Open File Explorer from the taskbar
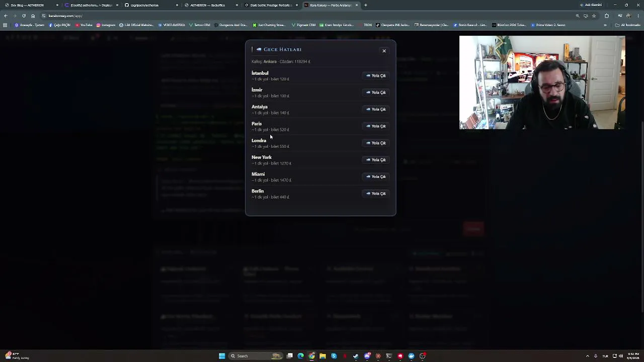This screenshot has height=362, width=644. 323,356
